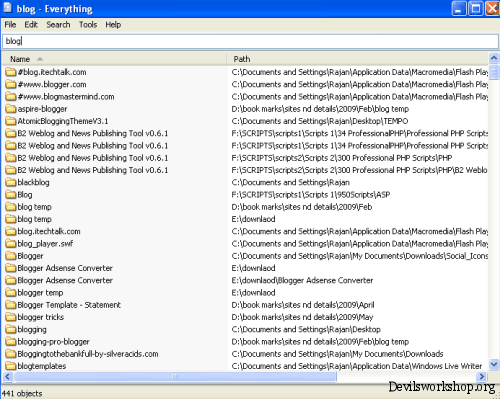Select the 'aspire-blogger' result name

click(42, 109)
